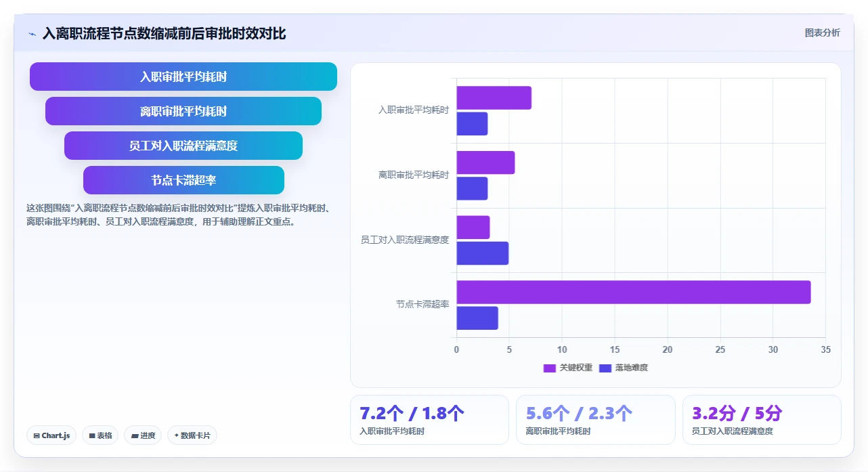Click the blue 离职审批平均耗时 chart bar
This screenshot has height=472, width=868.
click(472, 188)
